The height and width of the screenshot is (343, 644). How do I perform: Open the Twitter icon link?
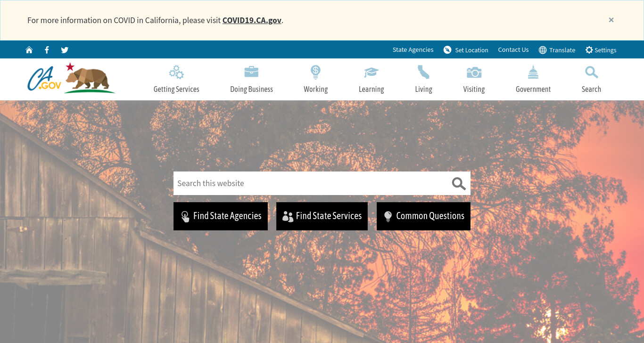(x=65, y=50)
